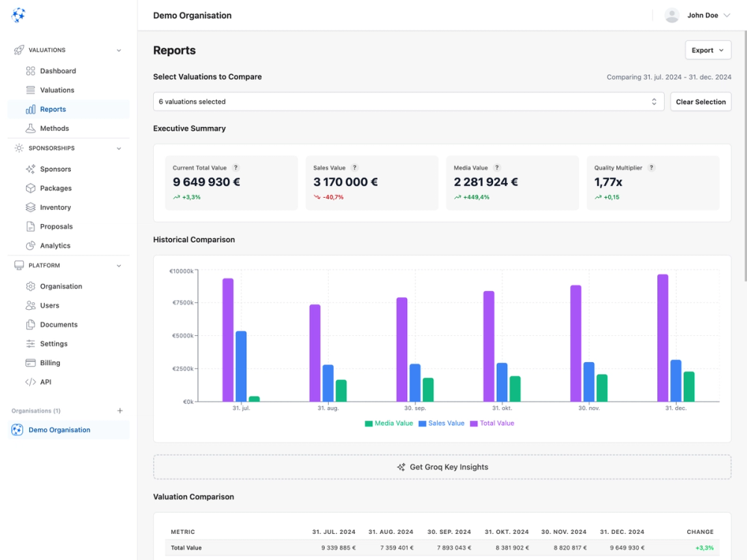Toggle the Total Value series visibility
Screen dimensions: 747x560
tap(493, 423)
